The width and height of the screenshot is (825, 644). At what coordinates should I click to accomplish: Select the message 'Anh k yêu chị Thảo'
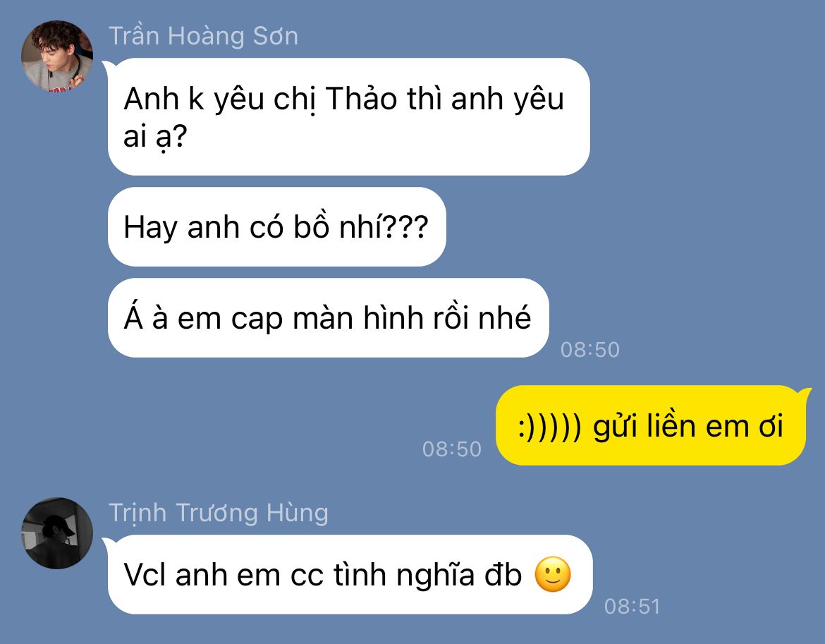coord(349,117)
